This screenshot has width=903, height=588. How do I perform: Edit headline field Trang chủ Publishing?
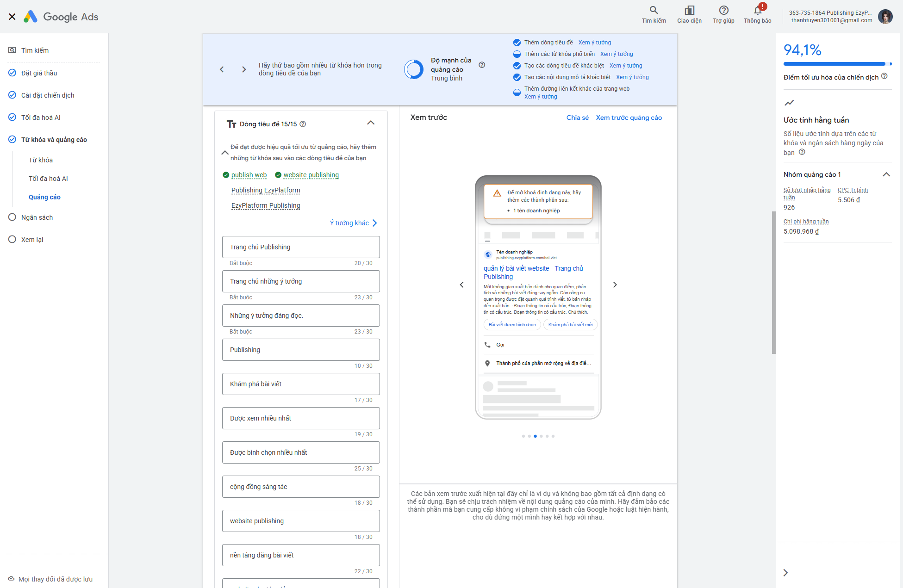tap(301, 247)
